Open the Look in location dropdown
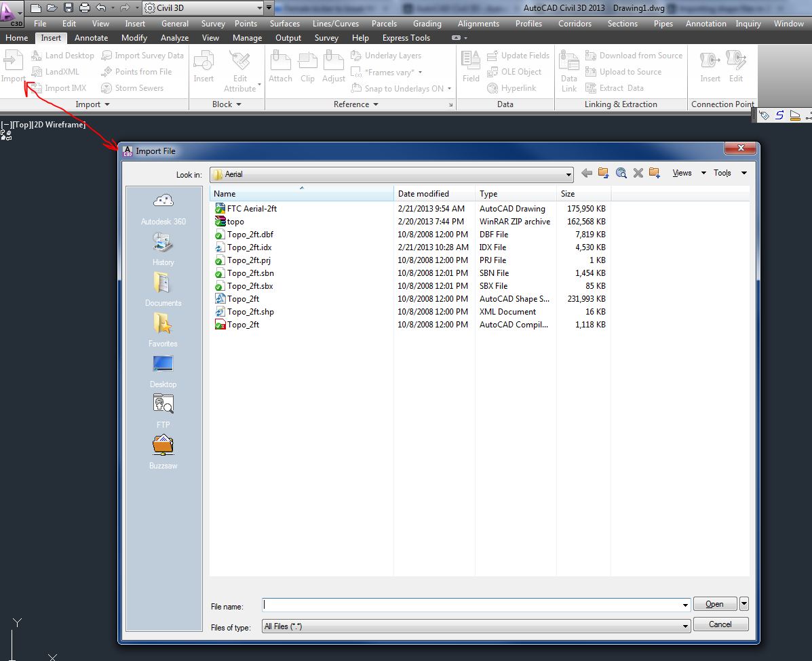The image size is (812, 661). click(x=569, y=174)
